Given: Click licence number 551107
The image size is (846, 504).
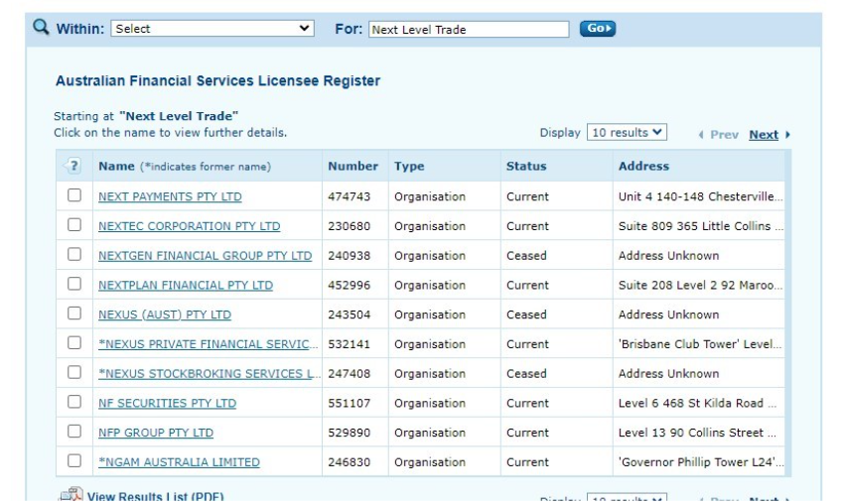Looking at the screenshot, I should tap(350, 403).
